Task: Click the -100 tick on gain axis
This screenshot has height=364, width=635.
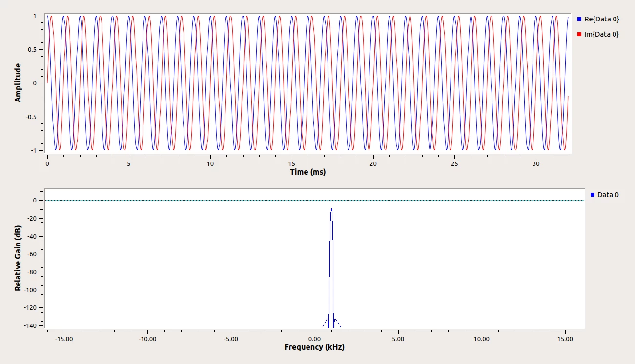Action: point(31,290)
